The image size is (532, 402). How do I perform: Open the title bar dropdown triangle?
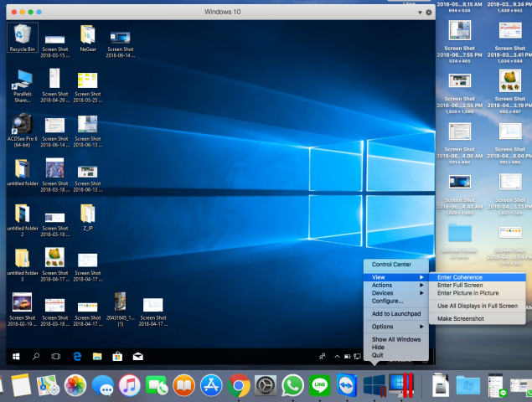(x=420, y=13)
